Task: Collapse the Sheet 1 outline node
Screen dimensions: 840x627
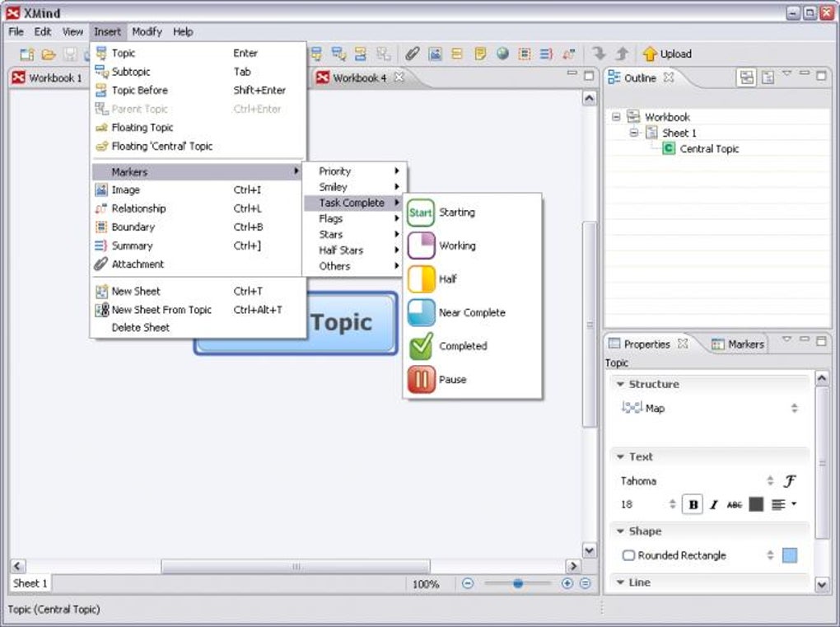Action: click(x=634, y=133)
